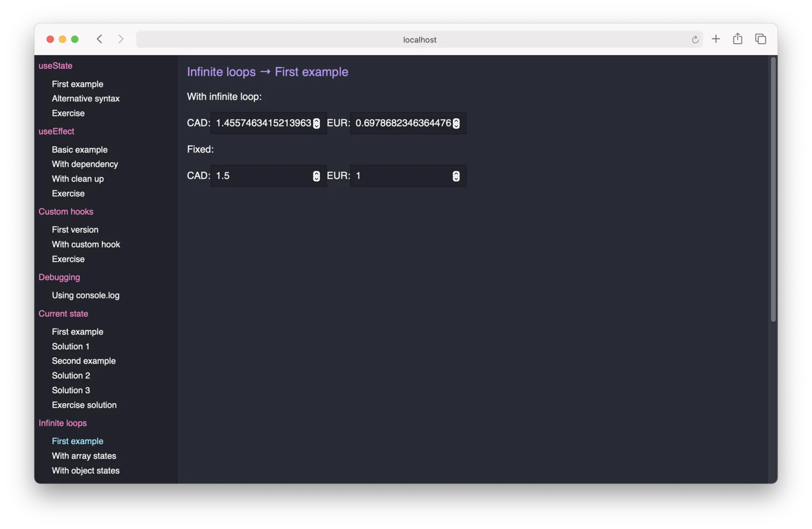Click the Custom hooks section heading
This screenshot has width=812, height=529.
[x=66, y=211]
